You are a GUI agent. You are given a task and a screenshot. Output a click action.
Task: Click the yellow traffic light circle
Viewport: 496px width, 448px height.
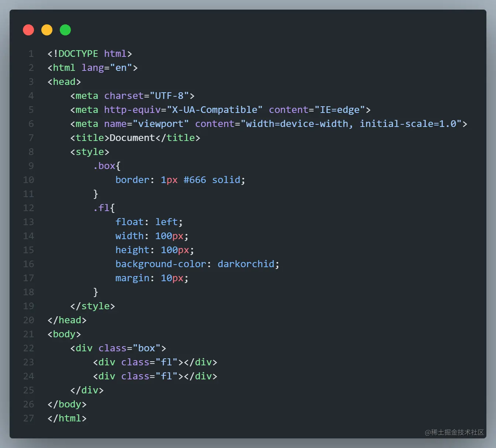47,30
